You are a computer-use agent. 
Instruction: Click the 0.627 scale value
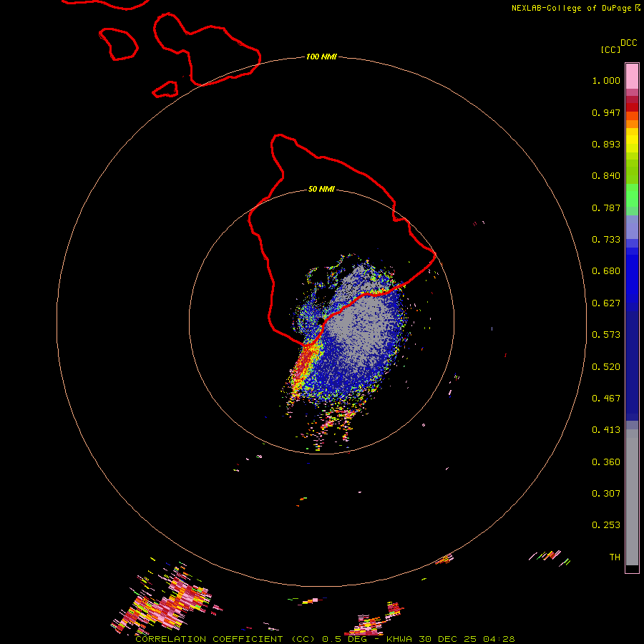pos(606,303)
